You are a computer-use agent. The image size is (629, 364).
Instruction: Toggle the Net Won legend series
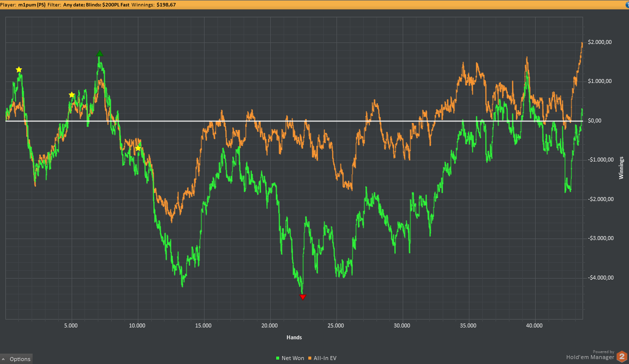coord(290,358)
